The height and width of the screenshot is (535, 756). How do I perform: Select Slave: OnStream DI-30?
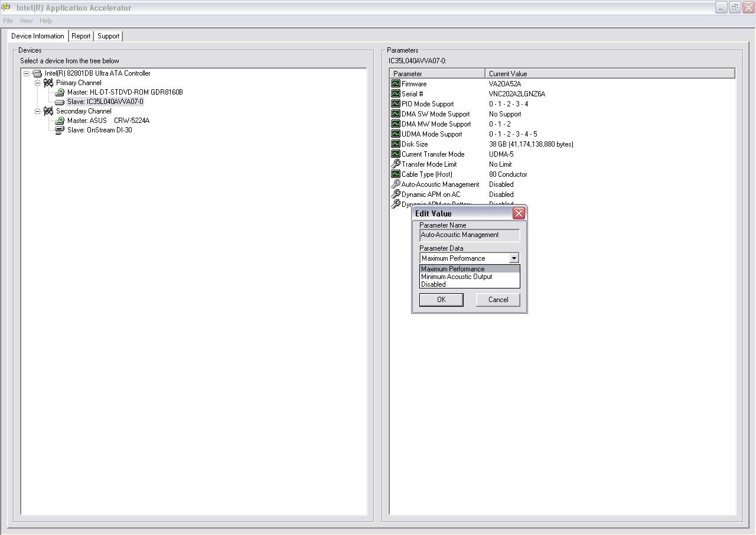tap(100, 130)
